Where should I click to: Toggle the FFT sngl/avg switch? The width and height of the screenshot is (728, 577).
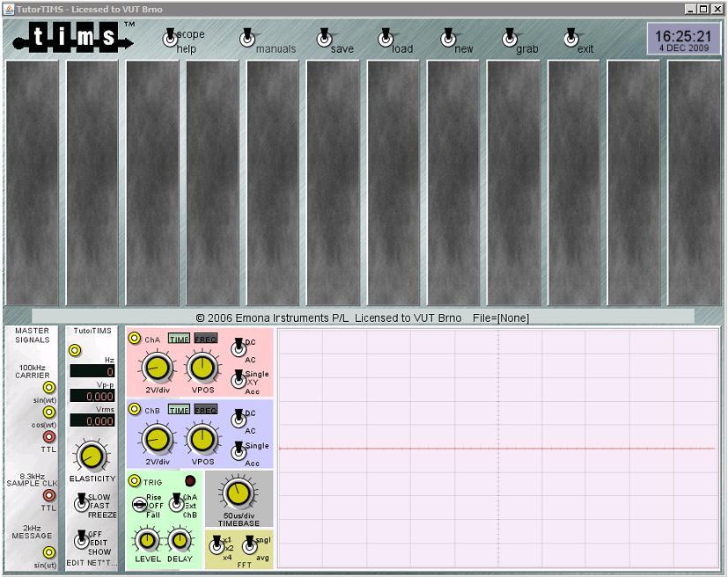click(250, 545)
